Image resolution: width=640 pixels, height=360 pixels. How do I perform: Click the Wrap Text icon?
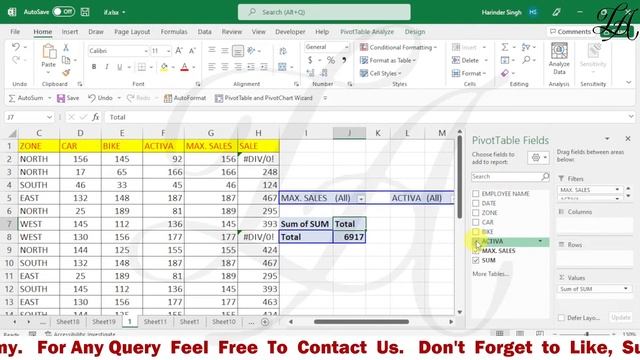pyautogui.click(x=282, y=51)
